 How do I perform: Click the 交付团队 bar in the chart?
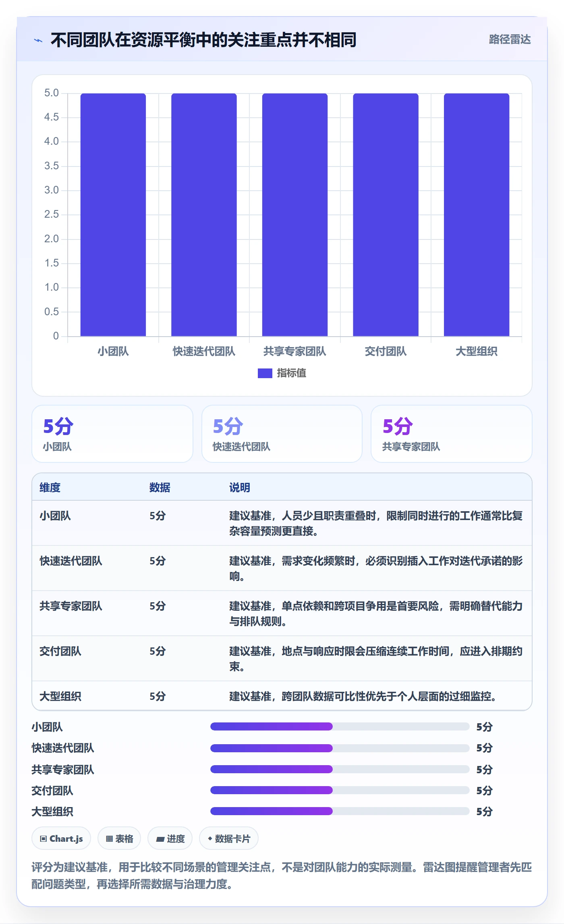click(x=386, y=214)
